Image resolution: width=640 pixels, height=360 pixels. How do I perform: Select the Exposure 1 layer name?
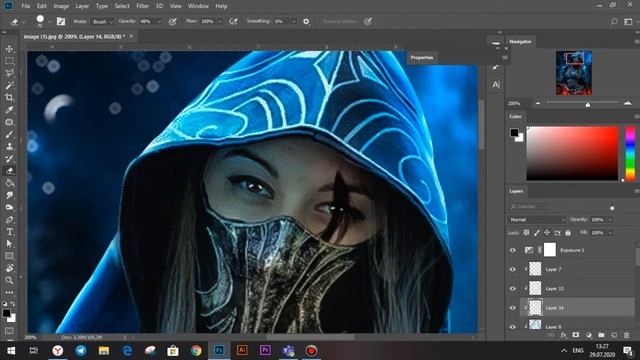[572, 250]
